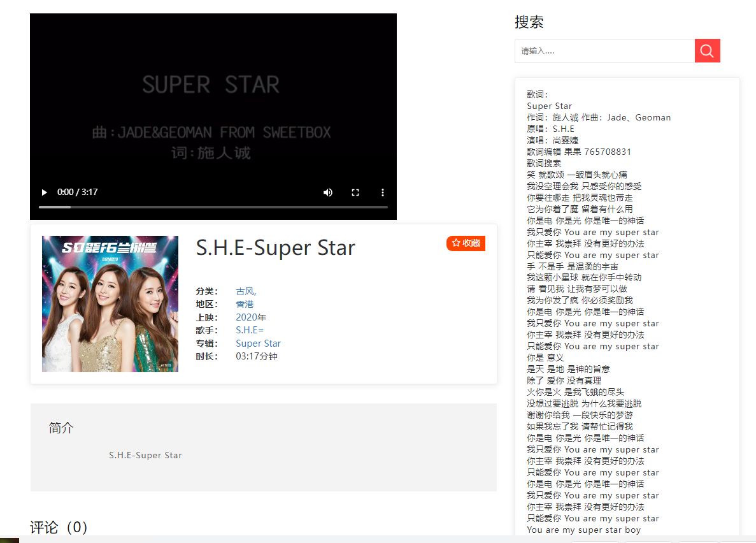The width and height of the screenshot is (756, 543).
Task: Seek along the video progress bar
Action: [x=213, y=207]
